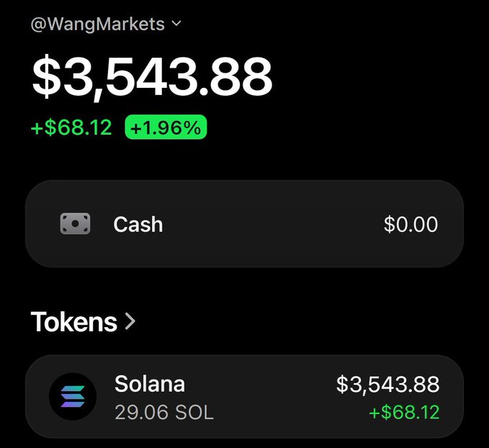Open the @WangMarkets account switcher
This screenshot has height=448, width=489.
106,24
